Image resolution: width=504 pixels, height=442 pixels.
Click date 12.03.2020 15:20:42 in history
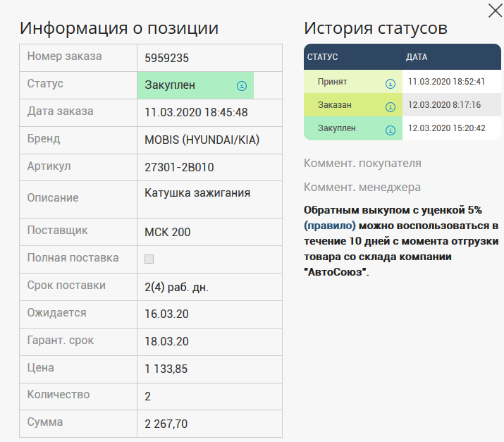447,128
